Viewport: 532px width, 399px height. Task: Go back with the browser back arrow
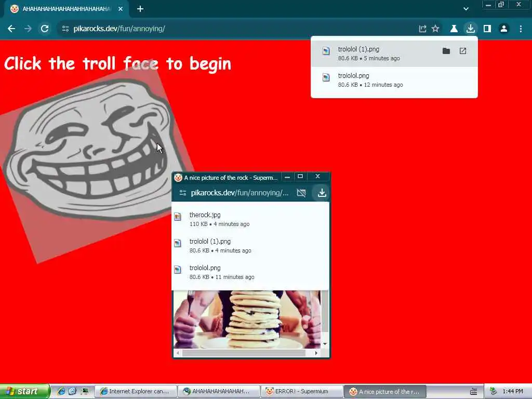11,29
